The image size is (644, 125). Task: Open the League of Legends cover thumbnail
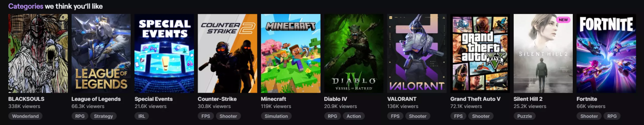pos(101,53)
